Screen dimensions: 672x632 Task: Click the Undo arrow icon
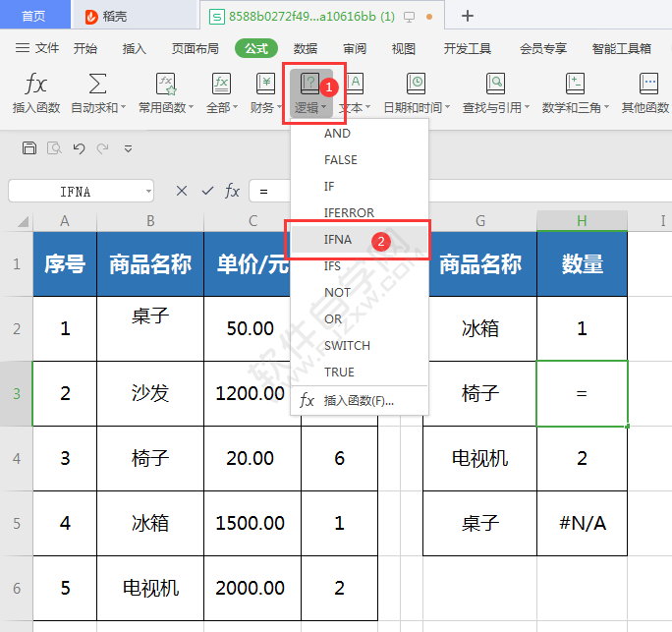(79, 148)
